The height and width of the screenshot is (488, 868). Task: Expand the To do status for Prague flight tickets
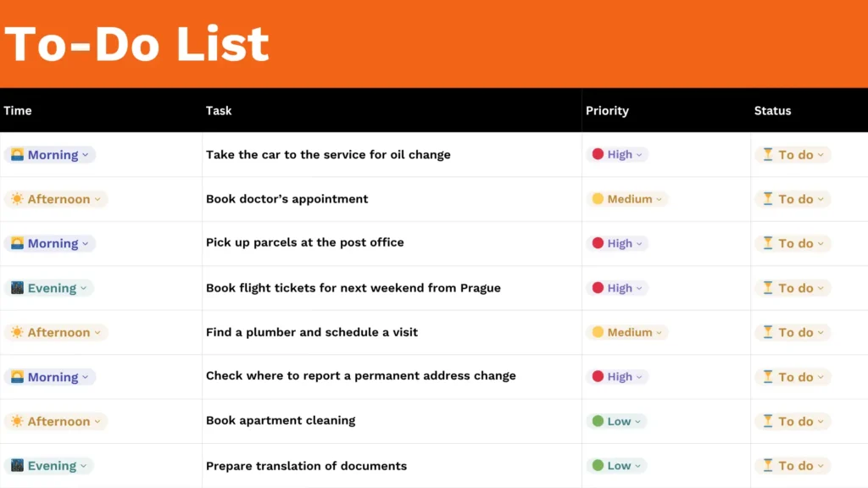pyautogui.click(x=821, y=288)
